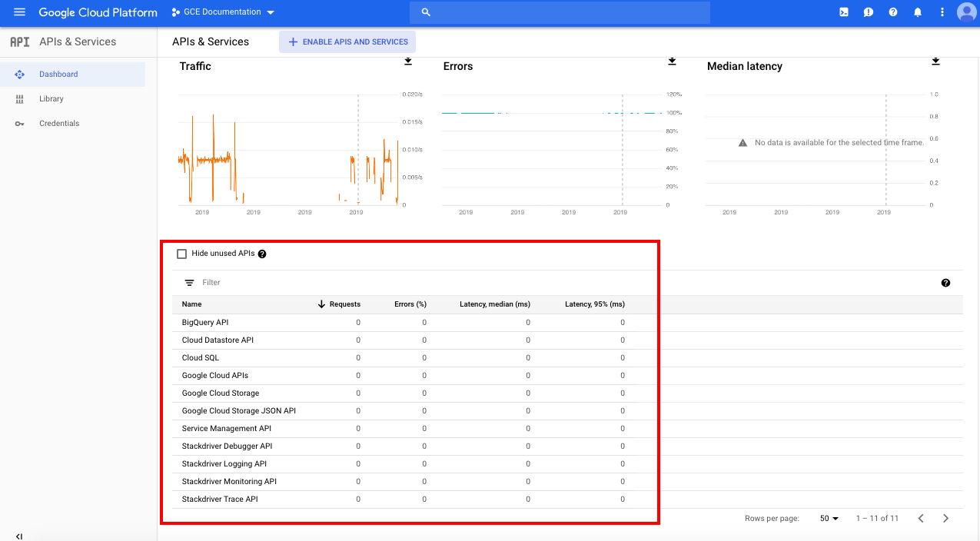Open the send feedback icon
The image size is (980, 541).
[868, 12]
